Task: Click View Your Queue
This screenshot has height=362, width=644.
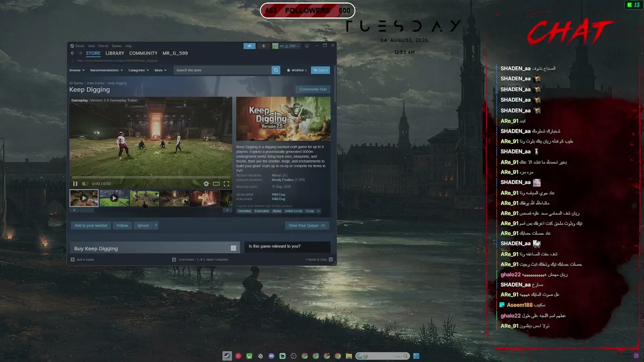Action: (307, 225)
